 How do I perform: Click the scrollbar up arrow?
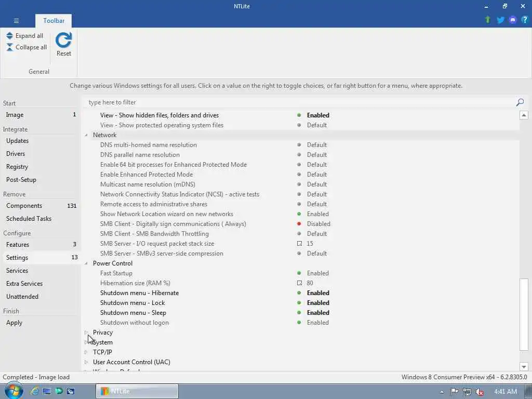point(524,115)
